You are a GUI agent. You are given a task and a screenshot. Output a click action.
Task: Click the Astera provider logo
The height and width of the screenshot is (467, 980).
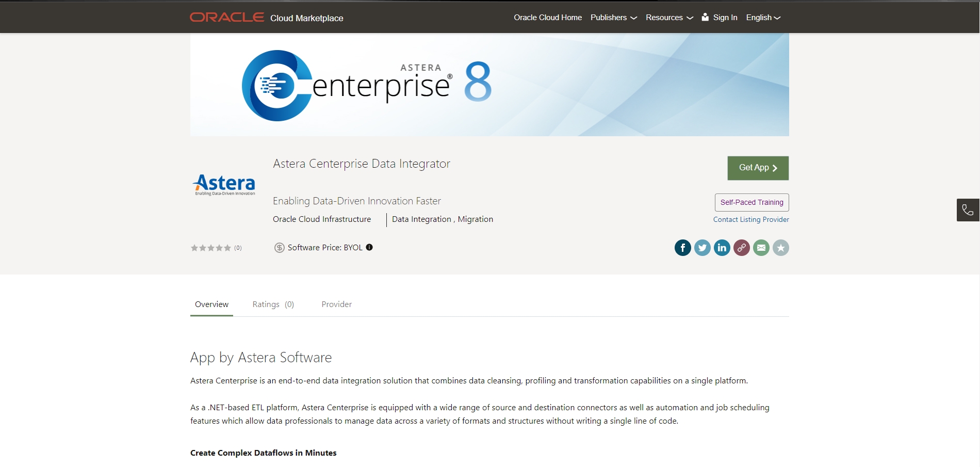[224, 184]
